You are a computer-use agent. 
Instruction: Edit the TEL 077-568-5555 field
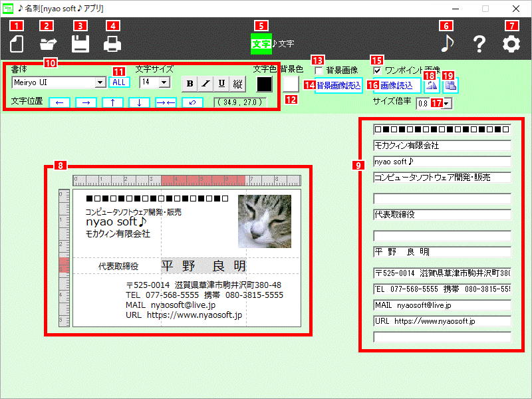tap(442, 289)
